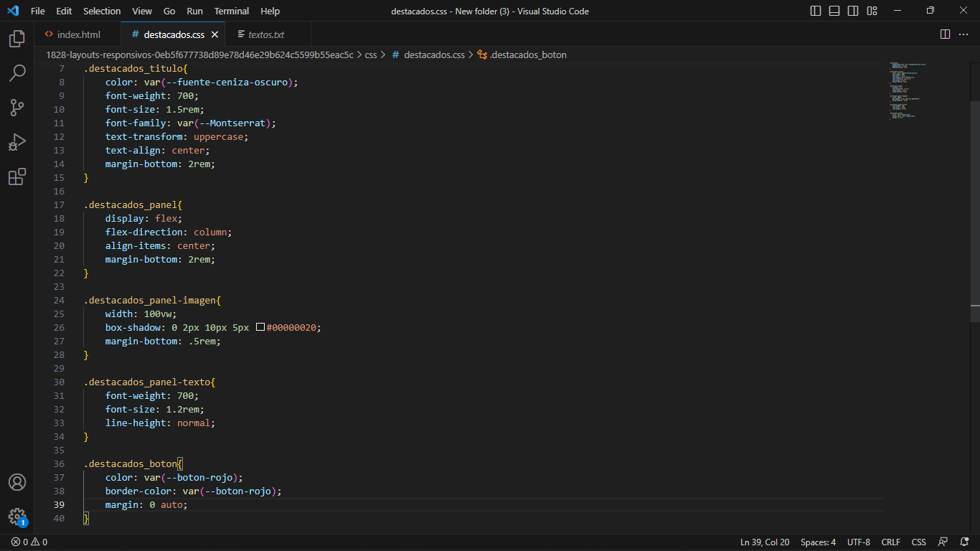
Task: Open the Search view in activity bar
Action: click(x=17, y=72)
